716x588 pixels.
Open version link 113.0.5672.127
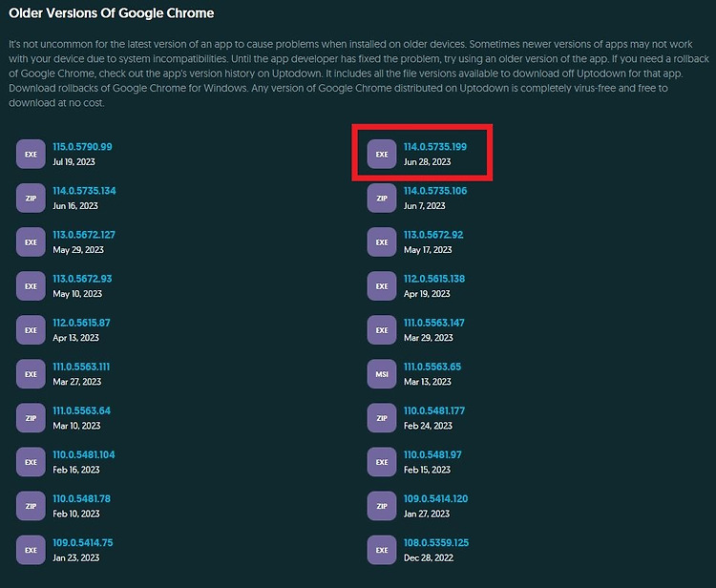tap(84, 235)
